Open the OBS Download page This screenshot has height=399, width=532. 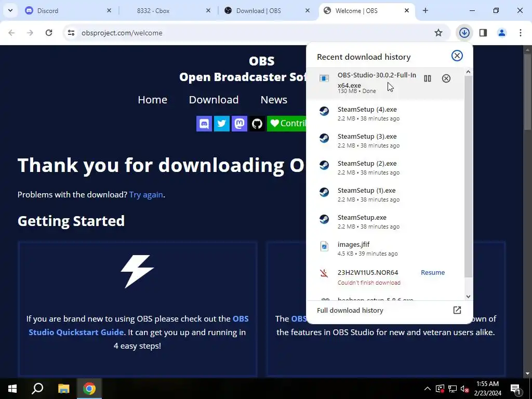[x=214, y=100]
